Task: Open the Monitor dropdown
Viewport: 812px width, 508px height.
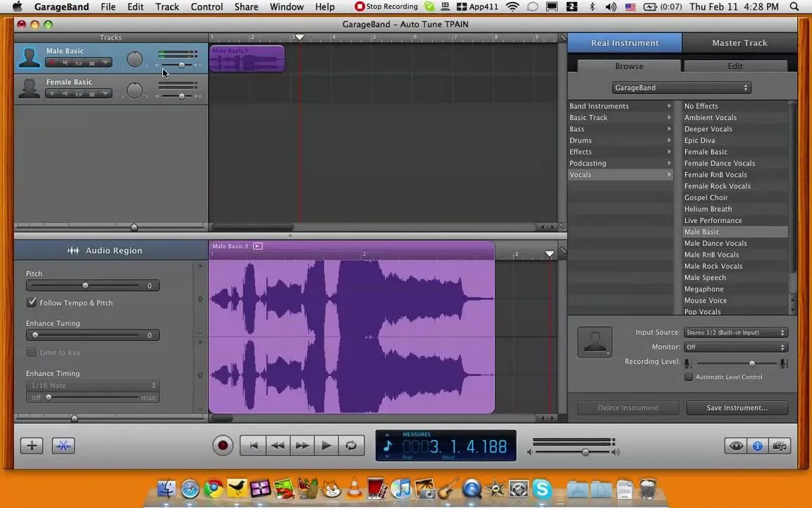Action: 736,347
